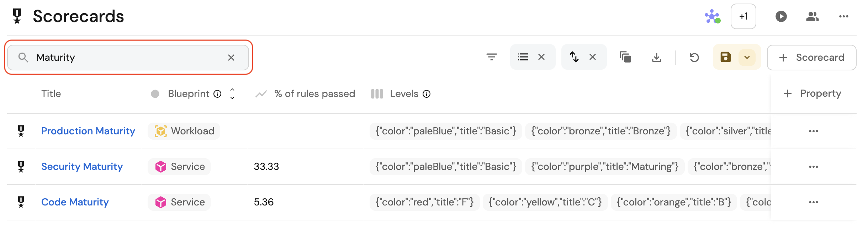Open the +1 more users dropdown
The height and width of the screenshot is (241, 868).
pyautogui.click(x=743, y=16)
